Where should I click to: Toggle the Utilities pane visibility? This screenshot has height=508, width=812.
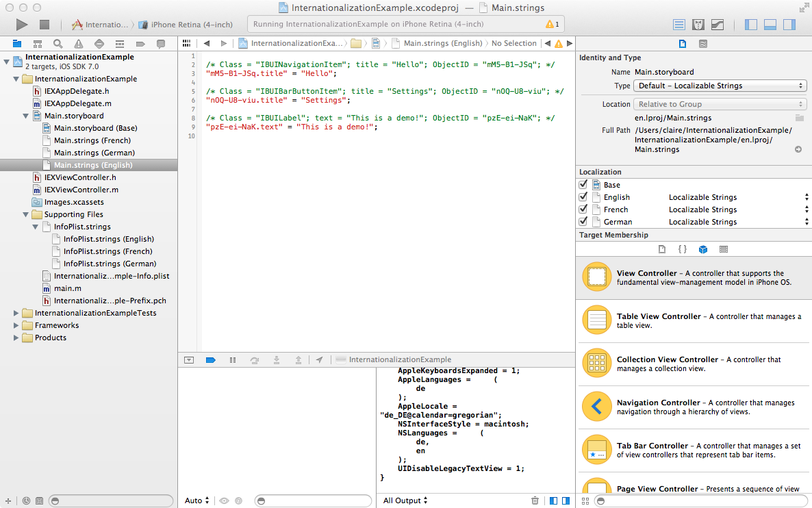(x=789, y=25)
